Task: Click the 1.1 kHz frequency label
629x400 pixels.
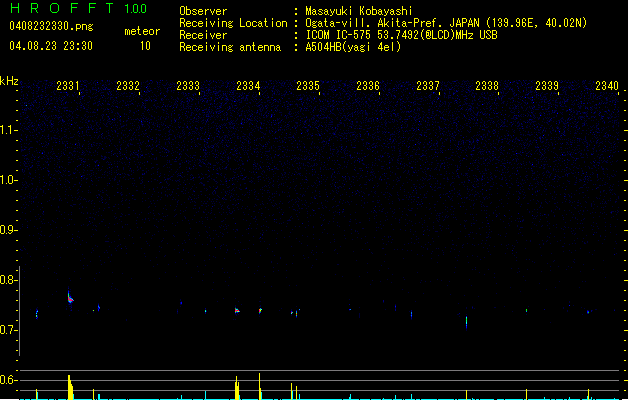Action: click(x=8, y=130)
